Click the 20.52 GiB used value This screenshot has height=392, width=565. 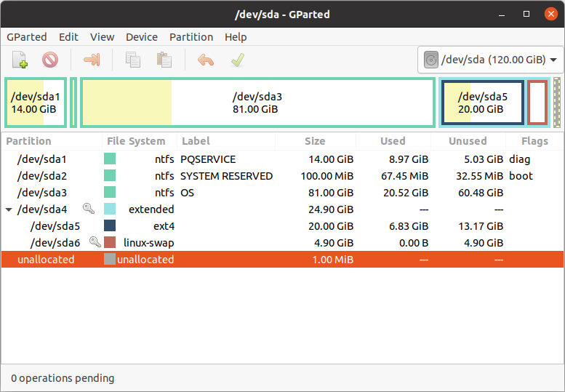(406, 193)
